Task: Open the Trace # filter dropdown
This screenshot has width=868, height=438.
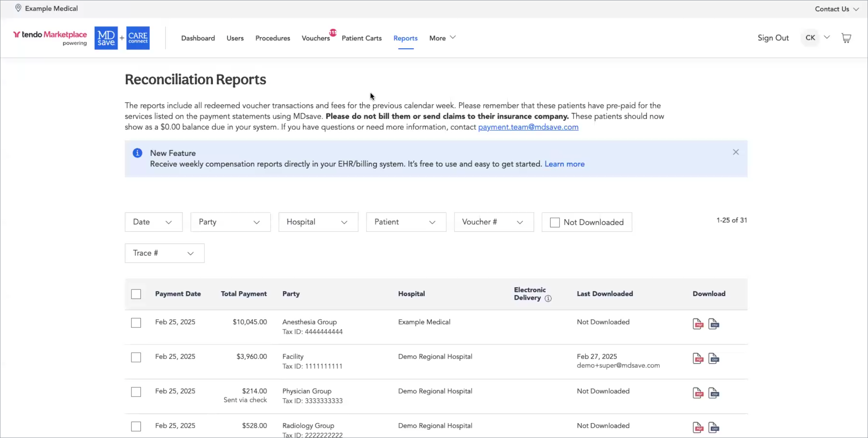Action: pos(164,253)
